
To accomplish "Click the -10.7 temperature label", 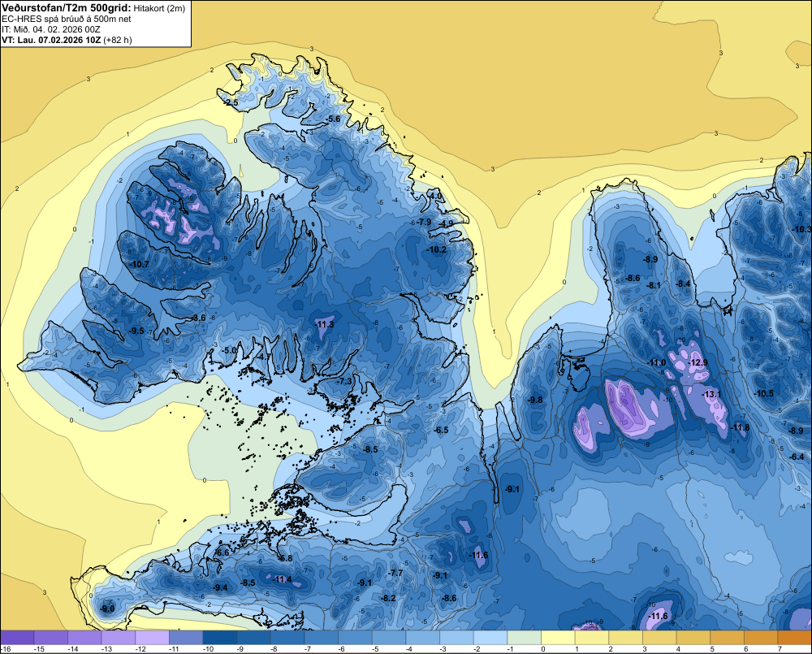I will tap(139, 264).
